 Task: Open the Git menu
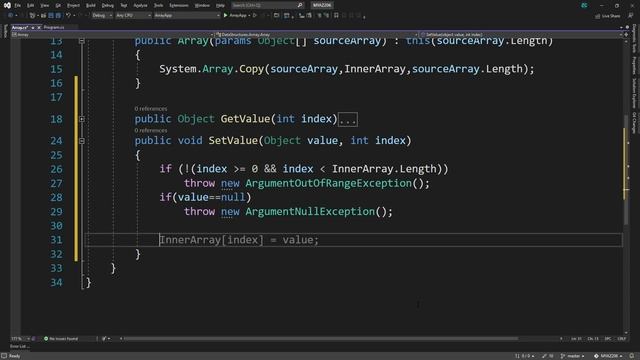[58, 5]
